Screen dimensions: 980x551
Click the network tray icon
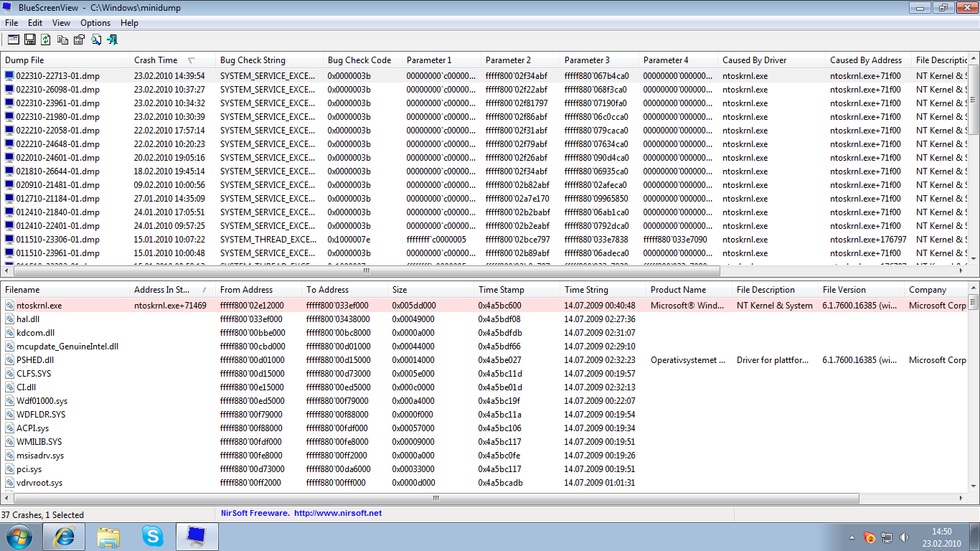tap(887, 537)
